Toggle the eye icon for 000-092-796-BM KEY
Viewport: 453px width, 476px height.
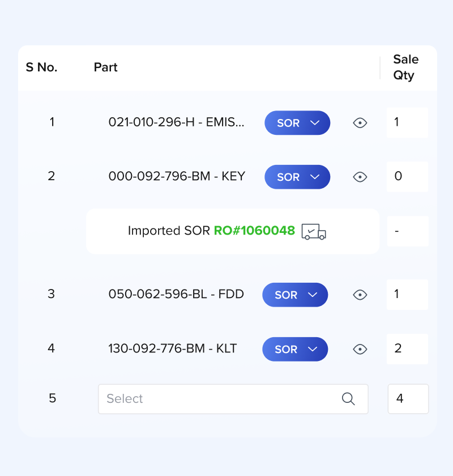pos(360,177)
